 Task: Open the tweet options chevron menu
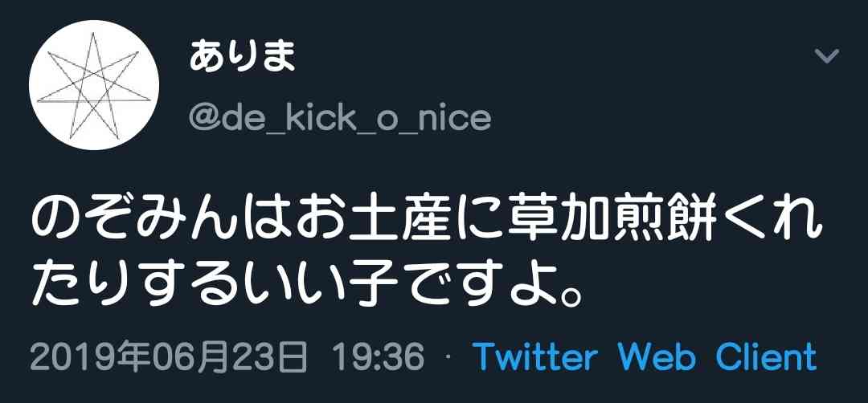click(828, 56)
